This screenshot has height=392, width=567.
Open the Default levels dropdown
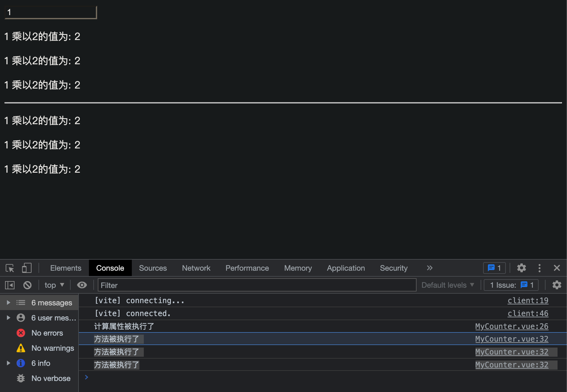click(448, 285)
